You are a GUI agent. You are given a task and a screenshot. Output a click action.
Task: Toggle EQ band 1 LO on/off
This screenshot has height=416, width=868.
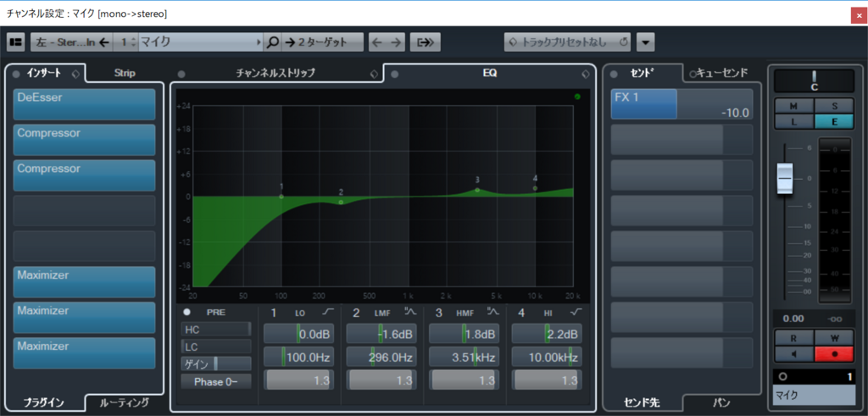[274, 313]
